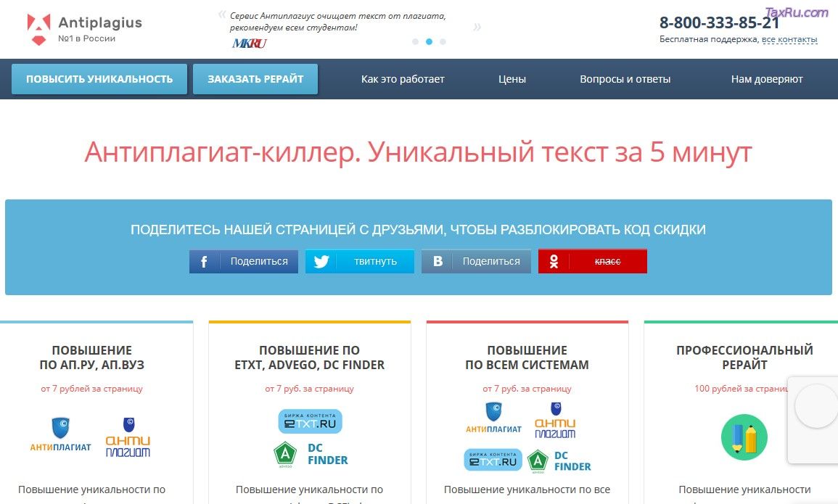The image size is (838, 504).
Task: Click the Повышение по всем системам heading
Action: pos(527,358)
